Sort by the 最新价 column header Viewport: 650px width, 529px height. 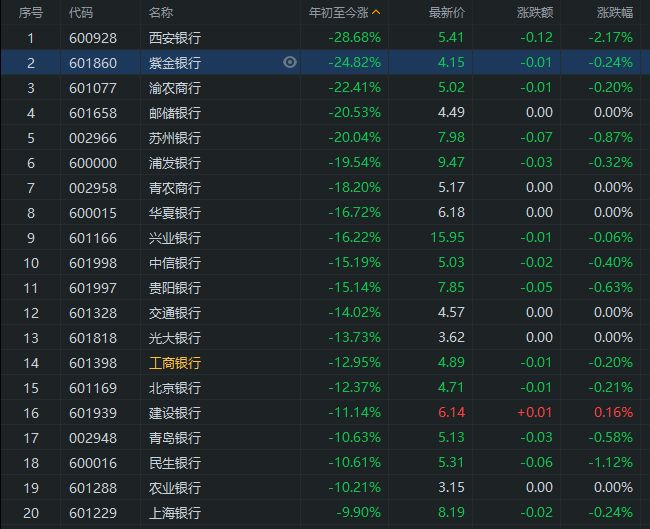(446, 13)
